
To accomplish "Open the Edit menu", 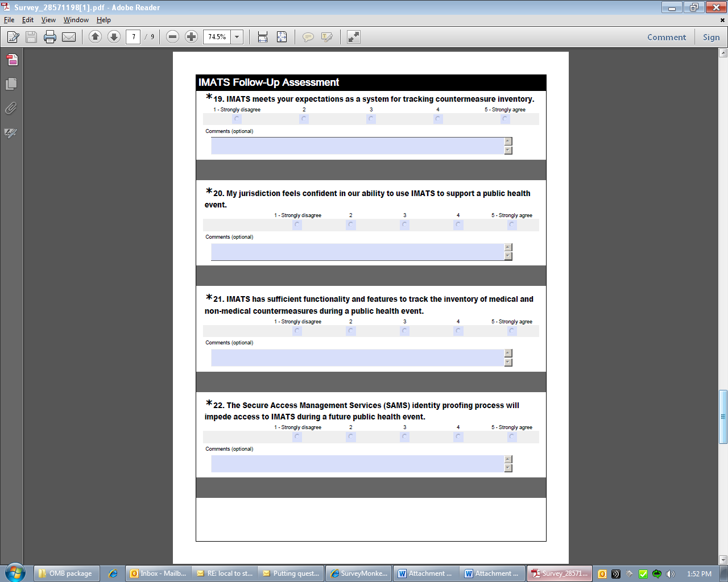I will (x=28, y=20).
